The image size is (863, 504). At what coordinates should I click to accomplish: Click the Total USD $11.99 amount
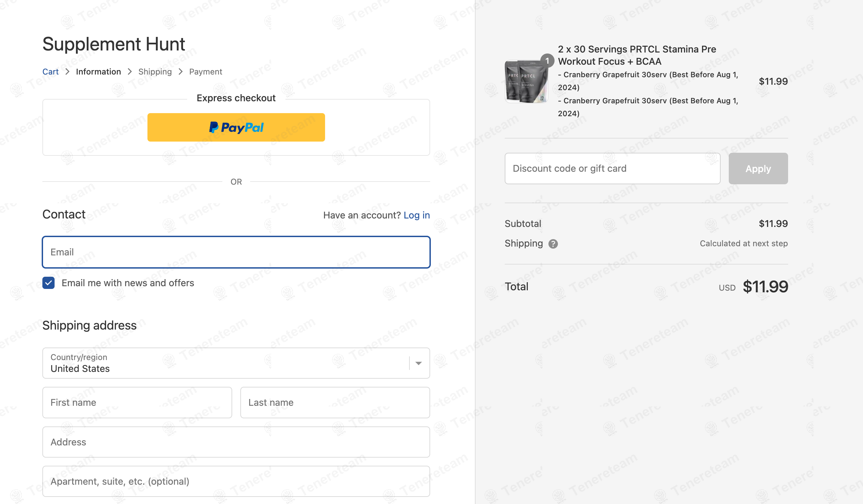[x=765, y=287]
